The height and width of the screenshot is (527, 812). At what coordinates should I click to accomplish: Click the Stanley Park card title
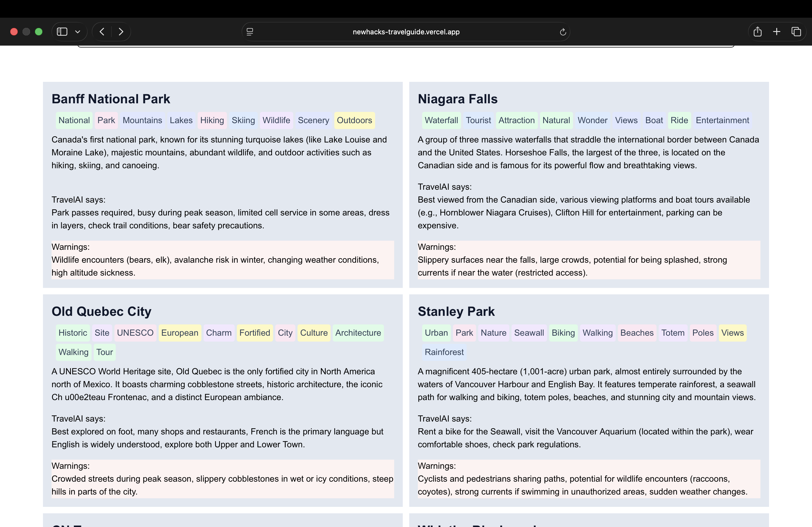[x=456, y=311]
